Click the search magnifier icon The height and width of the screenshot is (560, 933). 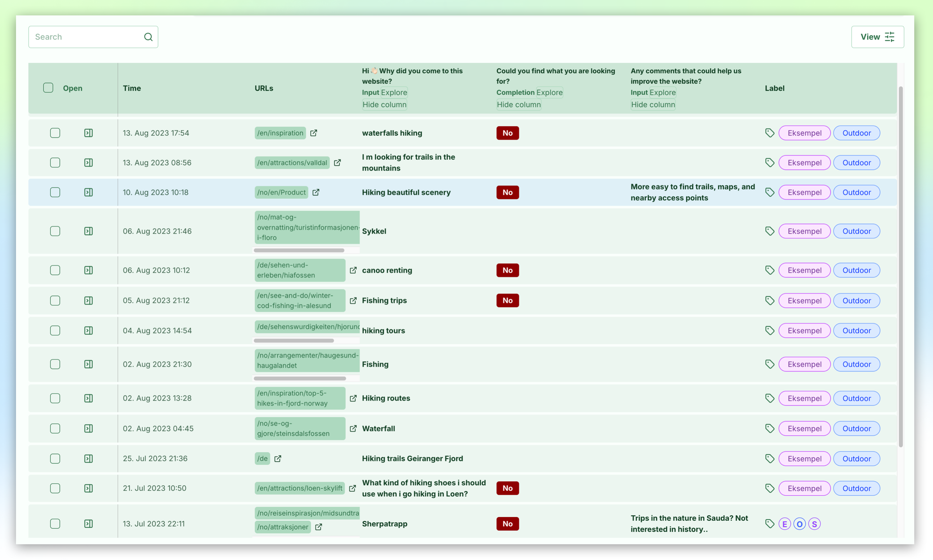click(148, 37)
